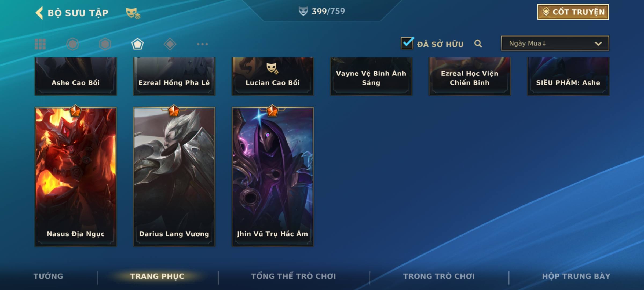Click the magnifier search icon

(x=478, y=44)
